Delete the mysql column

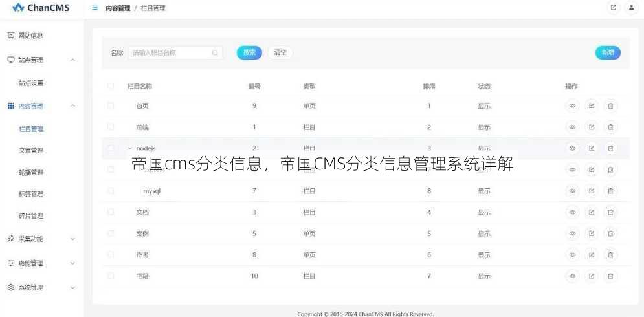(611, 191)
